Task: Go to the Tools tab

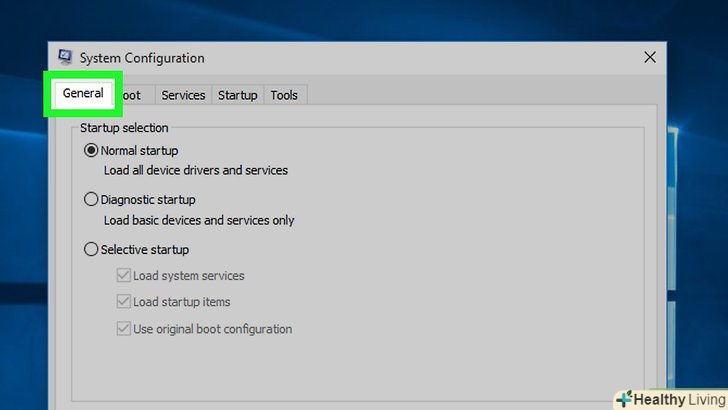Action: point(284,95)
